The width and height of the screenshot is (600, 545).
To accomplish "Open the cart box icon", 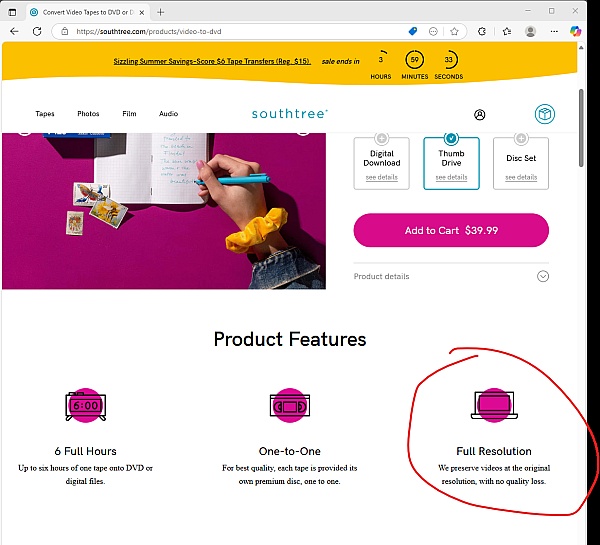I will coord(544,115).
